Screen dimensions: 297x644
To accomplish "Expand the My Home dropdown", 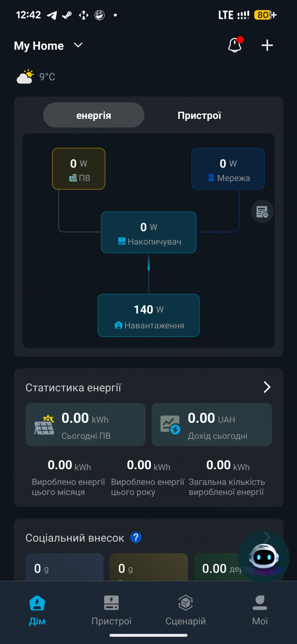I will point(78,45).
